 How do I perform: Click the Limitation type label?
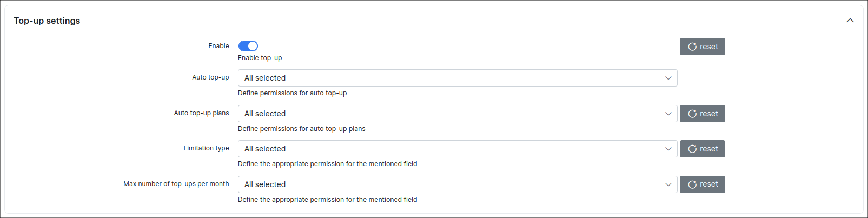pyautogui.click(x=206, y=148)
